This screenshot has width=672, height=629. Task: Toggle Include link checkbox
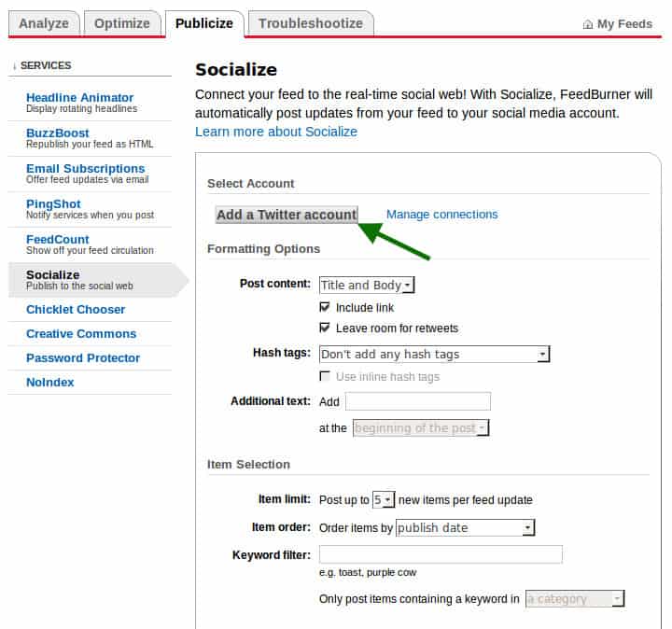point(325,307)
